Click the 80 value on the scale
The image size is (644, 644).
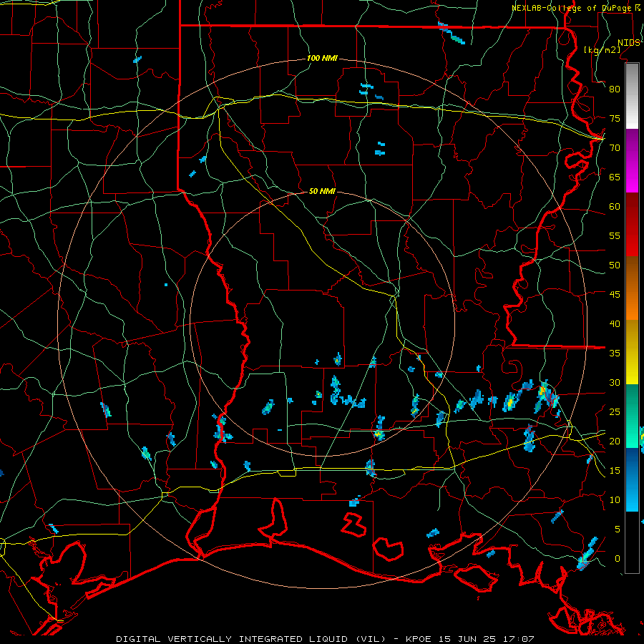coord(615,89)
